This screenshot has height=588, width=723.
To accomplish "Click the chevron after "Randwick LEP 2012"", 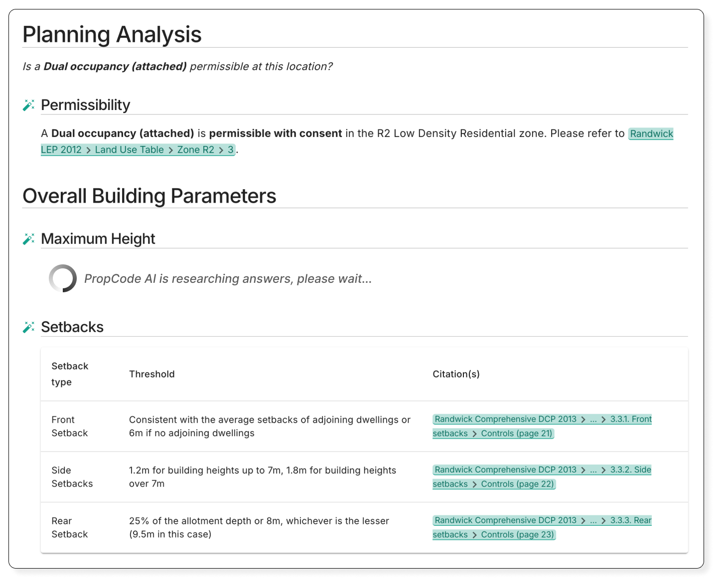I will [x=88, y=150].
